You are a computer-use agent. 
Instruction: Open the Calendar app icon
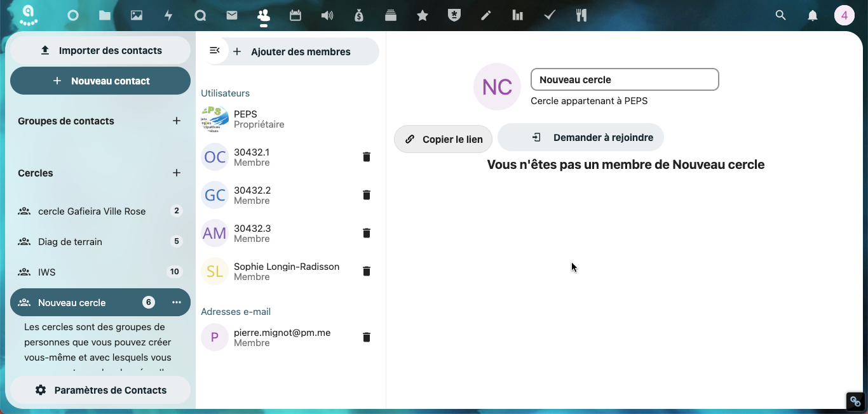[x=295, y=16]
